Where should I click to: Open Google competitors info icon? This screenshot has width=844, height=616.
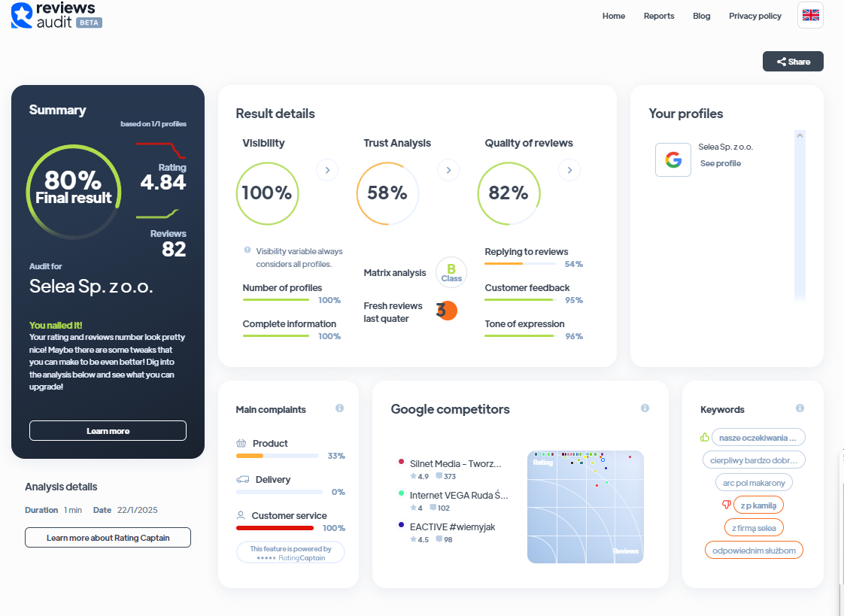(x=645, y=408)
